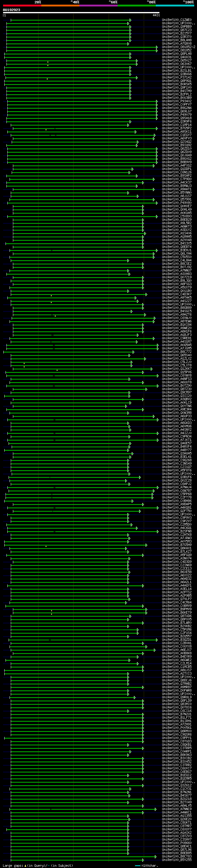Screen dimensions: 197x868
Task: Select label UniRef100_C9PN34
Action: pyautogui.click(x=177, y=436)
